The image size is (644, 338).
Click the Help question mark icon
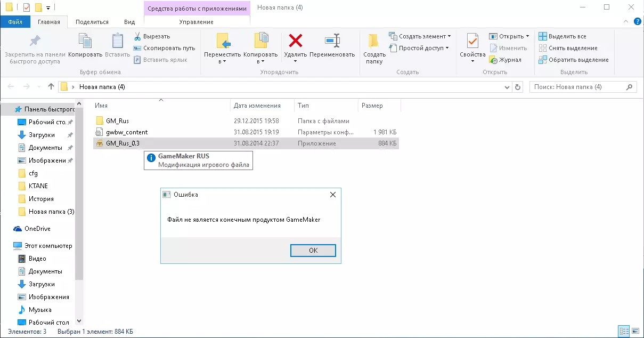(x=638, y=22)
